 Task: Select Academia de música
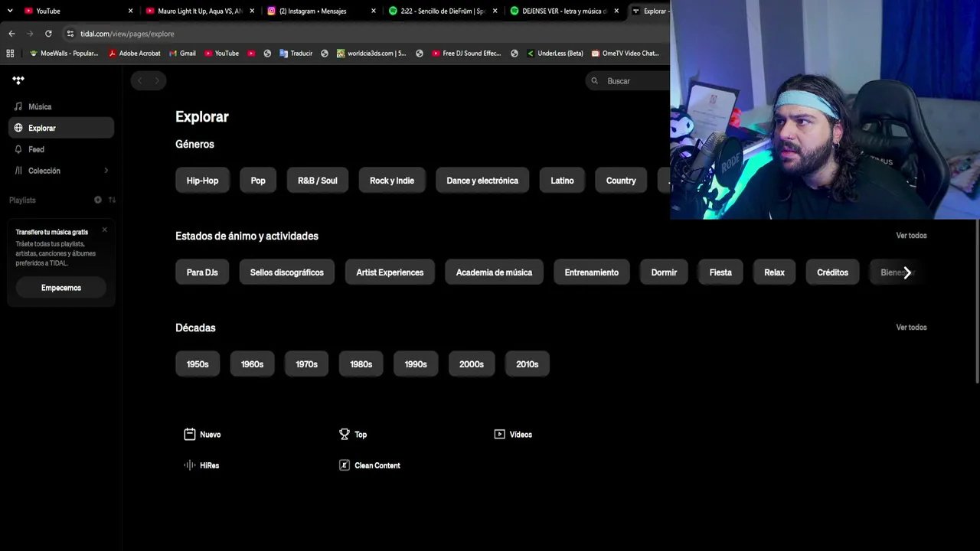(494, 272)
